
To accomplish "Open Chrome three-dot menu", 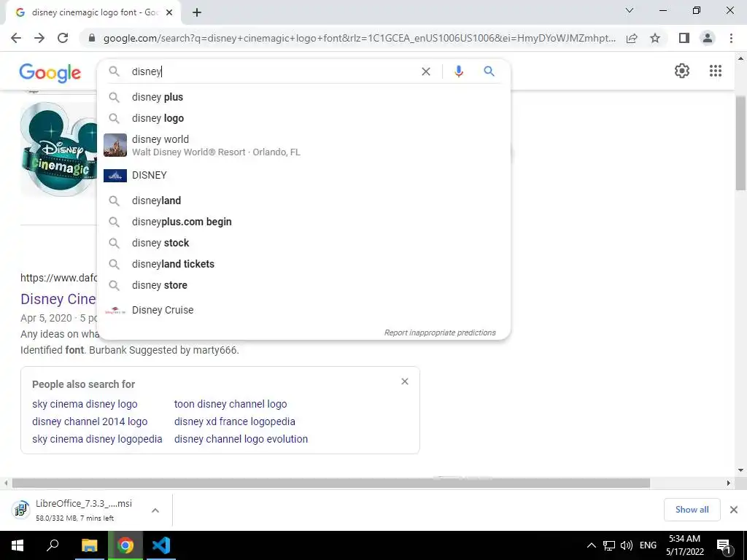I will 731,38.
